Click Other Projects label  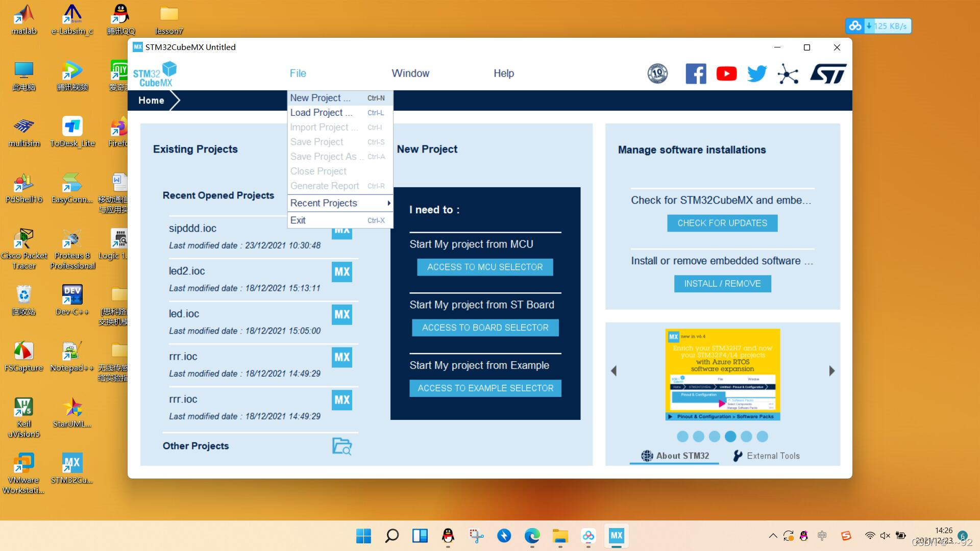(x=195, y=446)
